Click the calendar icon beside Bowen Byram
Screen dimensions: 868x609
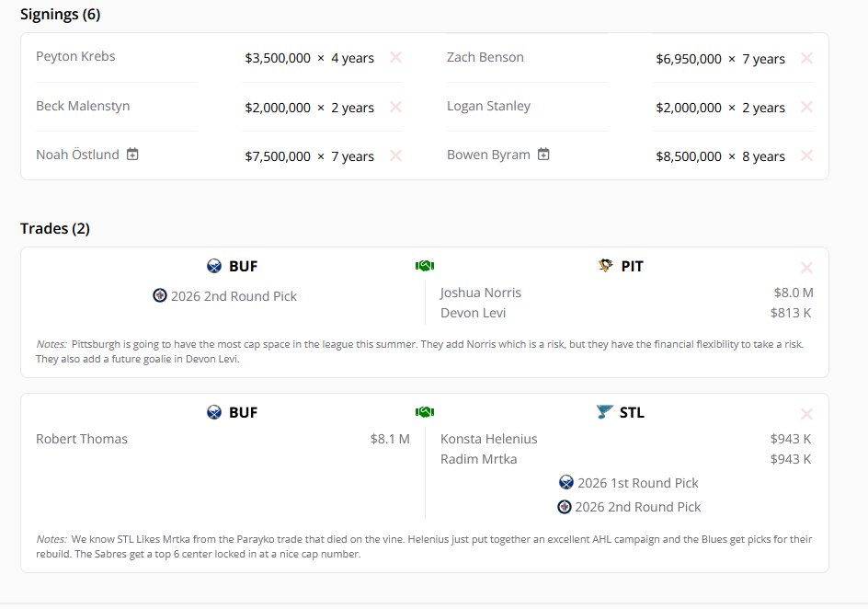tap(543, 154)
